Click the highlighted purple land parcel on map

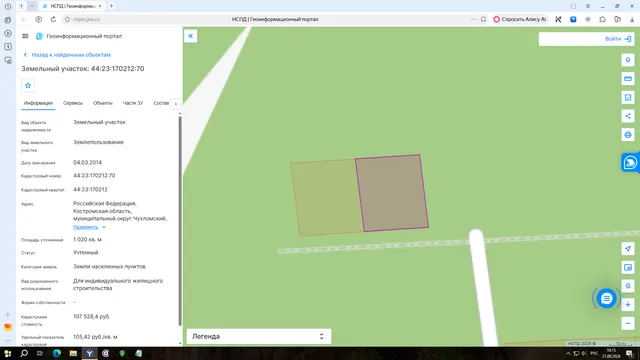[x=392, y=193]
